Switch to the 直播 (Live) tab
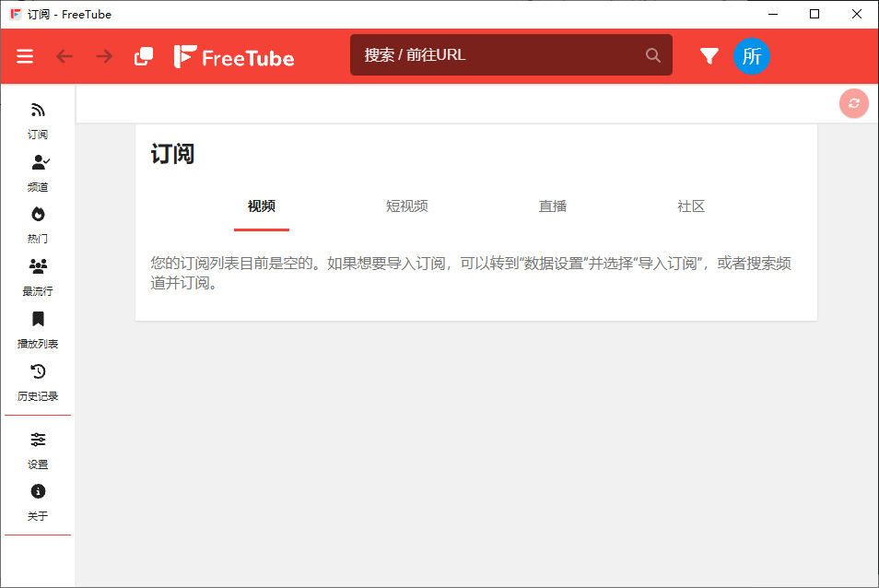The image size is (879, 588). click(x=552, y=206)
